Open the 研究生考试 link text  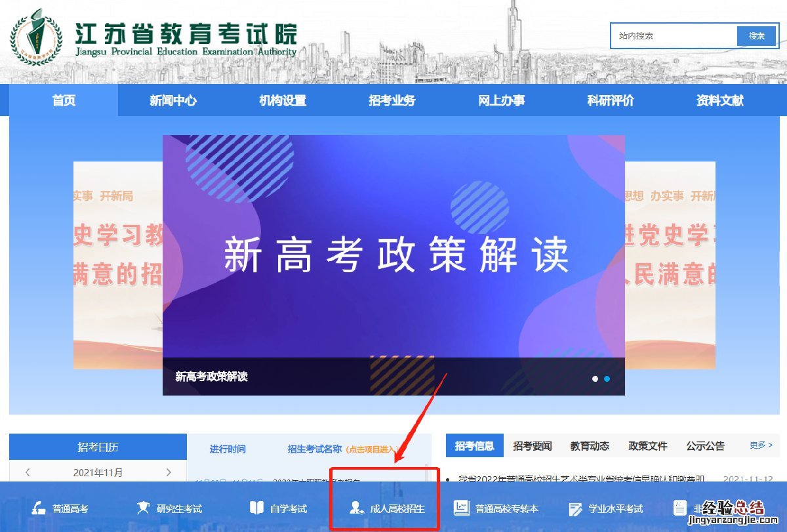180,508
